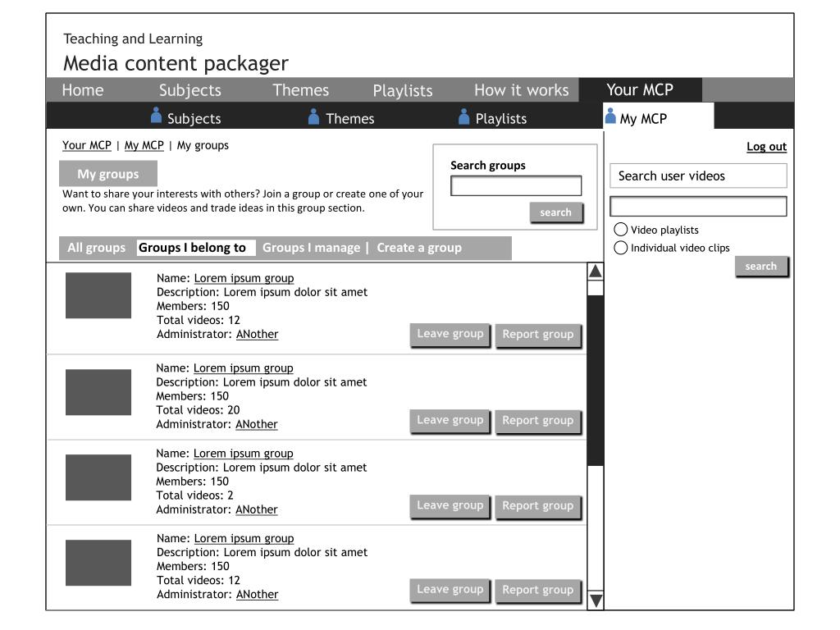Go to How it works
This screenshot has width=840, height=630.
pyautogui.click(x=521, y=90)
